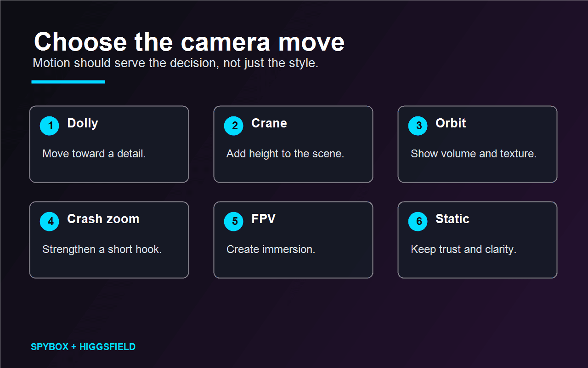Click 'Strengthen a short hook.' text
This screenshot has height=368, width=588.
click(x=102, y=249)
